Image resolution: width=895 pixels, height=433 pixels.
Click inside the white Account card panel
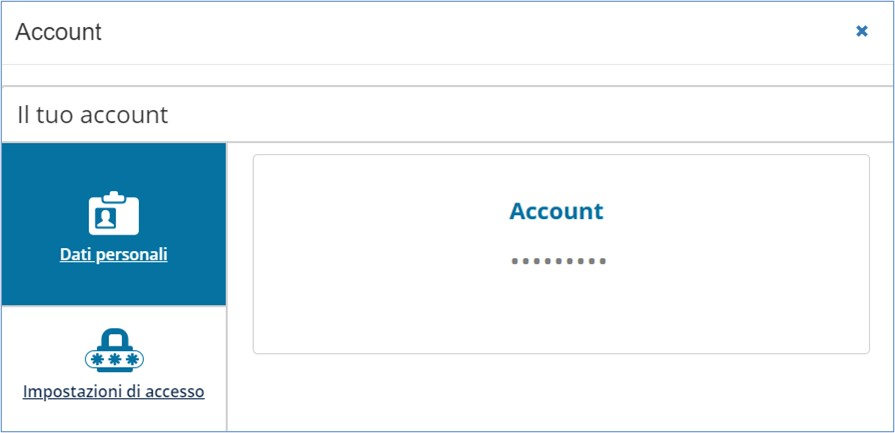(x=561, y=254)
